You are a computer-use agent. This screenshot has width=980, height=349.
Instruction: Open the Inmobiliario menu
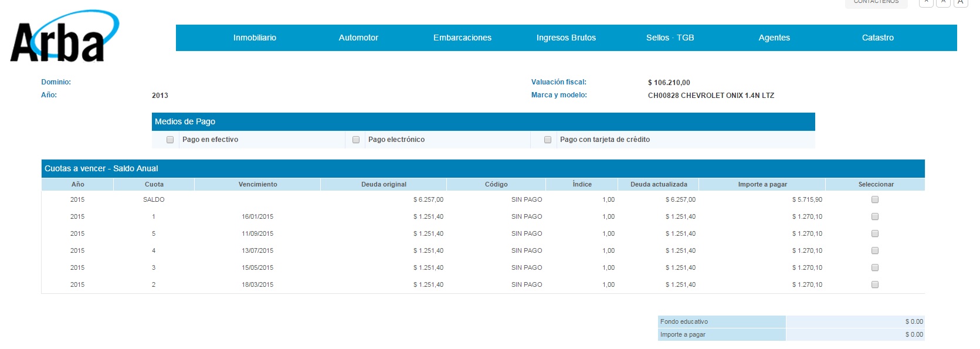(255, 38)
